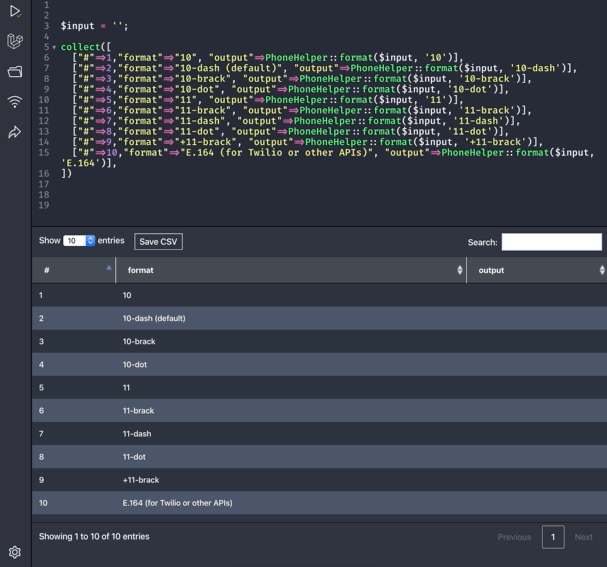Click the 'collect([' code line
The height and width of the screenshot is (567, 607).
(x=86, y=47)
